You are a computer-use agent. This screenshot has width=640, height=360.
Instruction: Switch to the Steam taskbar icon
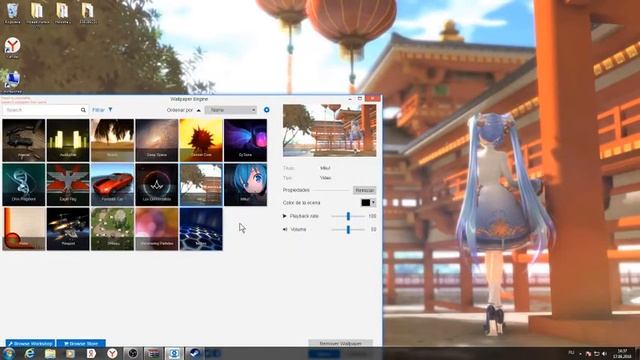point(194,353)
